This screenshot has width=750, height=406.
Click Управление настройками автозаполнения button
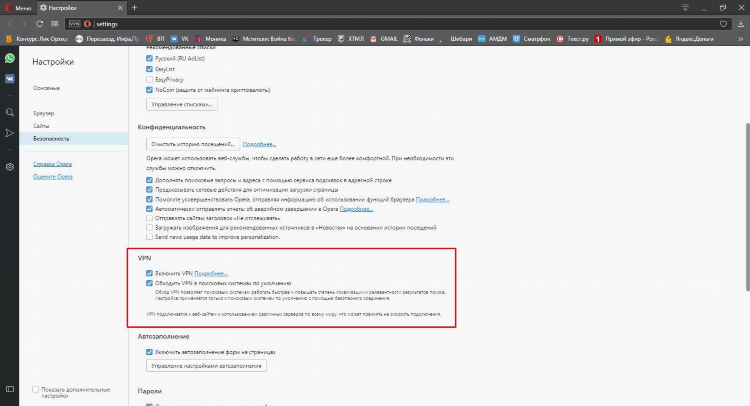pyautogui.click(x=206, y=366)
